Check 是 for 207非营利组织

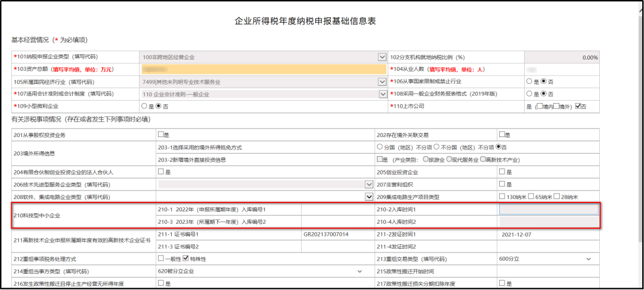[x=502, y=184]
